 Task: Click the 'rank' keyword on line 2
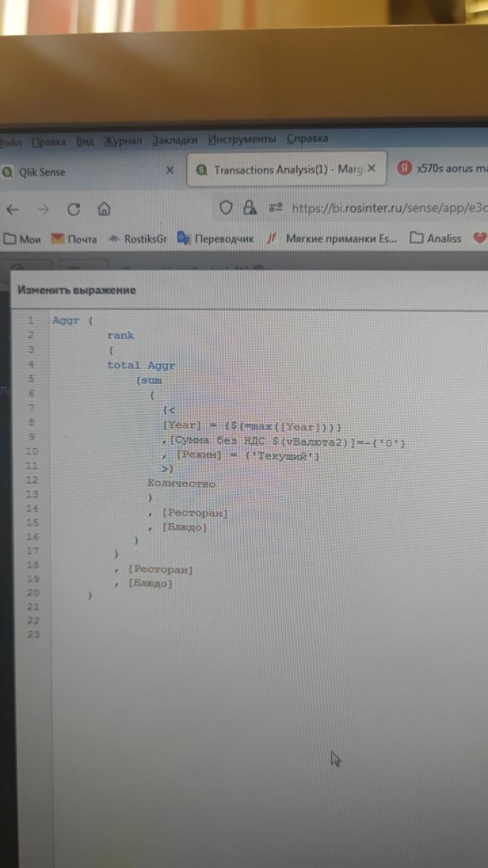[x=121, y=335]
